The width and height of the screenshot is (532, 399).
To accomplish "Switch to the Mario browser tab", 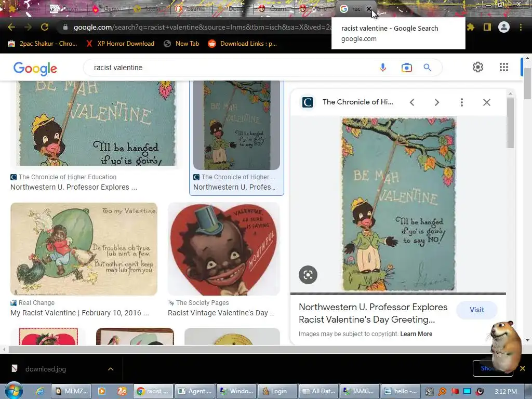I will tap(315, 9).
